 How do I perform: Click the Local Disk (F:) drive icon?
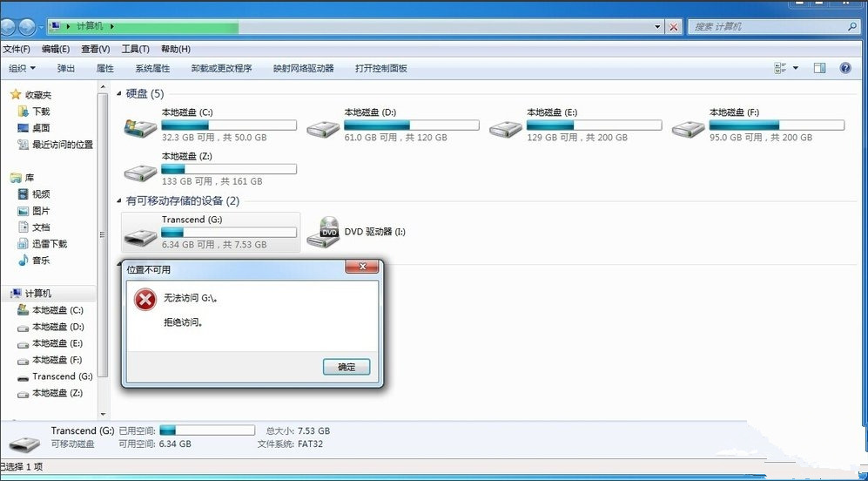click(x=688, y=129)
